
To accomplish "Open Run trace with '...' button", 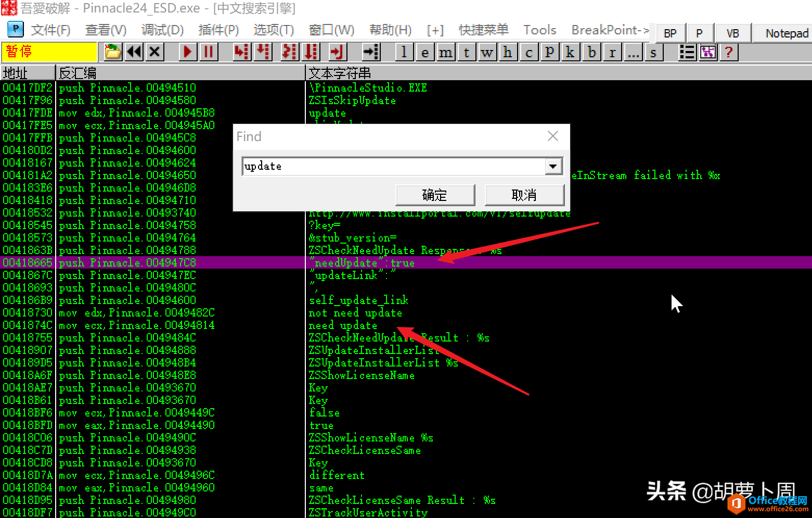I will (633, 52).
